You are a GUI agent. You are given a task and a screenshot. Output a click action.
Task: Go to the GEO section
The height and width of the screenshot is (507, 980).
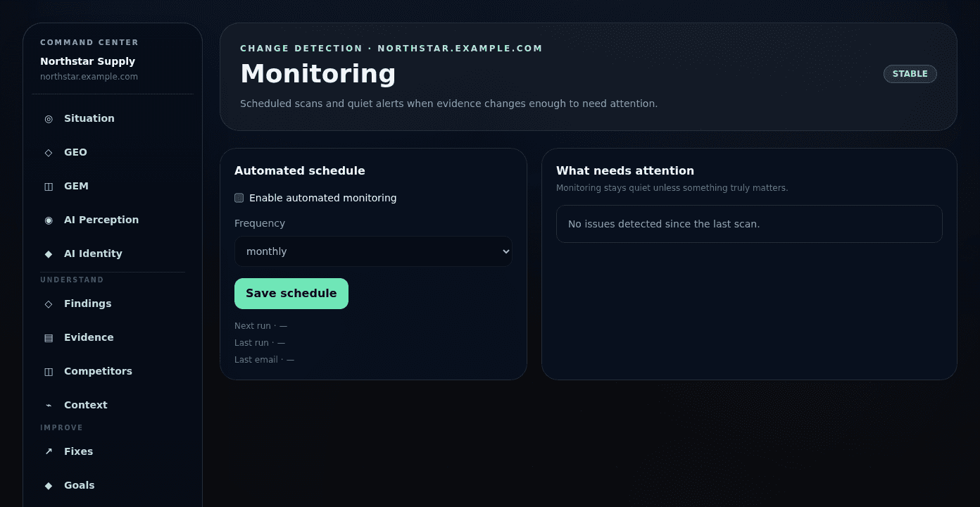75,152
